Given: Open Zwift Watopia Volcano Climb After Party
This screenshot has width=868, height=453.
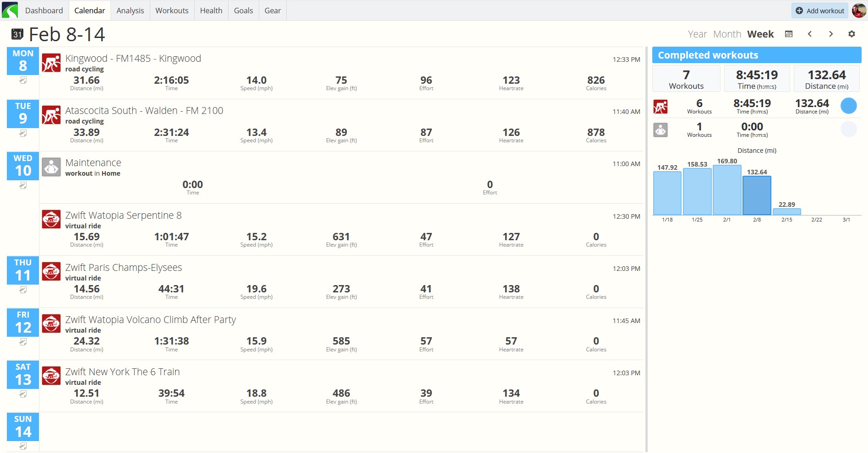Looking at the screenshot, I should pyautogui.click(x=151, y=320).
